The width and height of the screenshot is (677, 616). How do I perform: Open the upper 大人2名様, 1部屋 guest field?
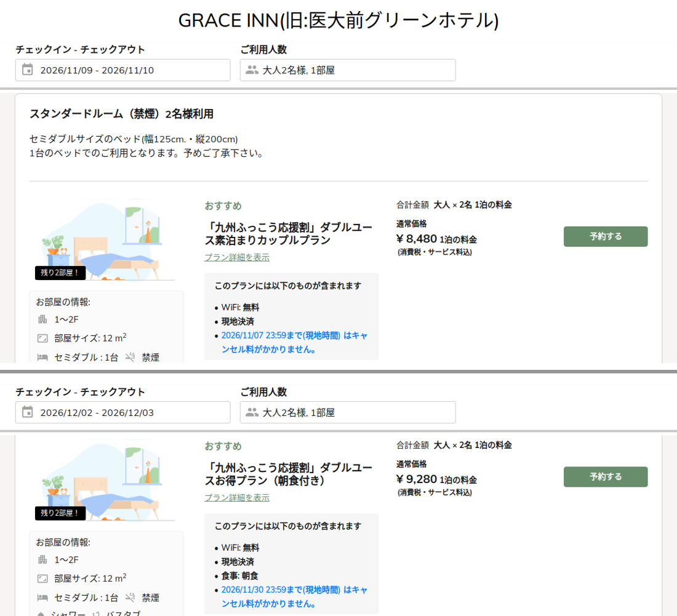pyautogui.click(x=348, y=70)
